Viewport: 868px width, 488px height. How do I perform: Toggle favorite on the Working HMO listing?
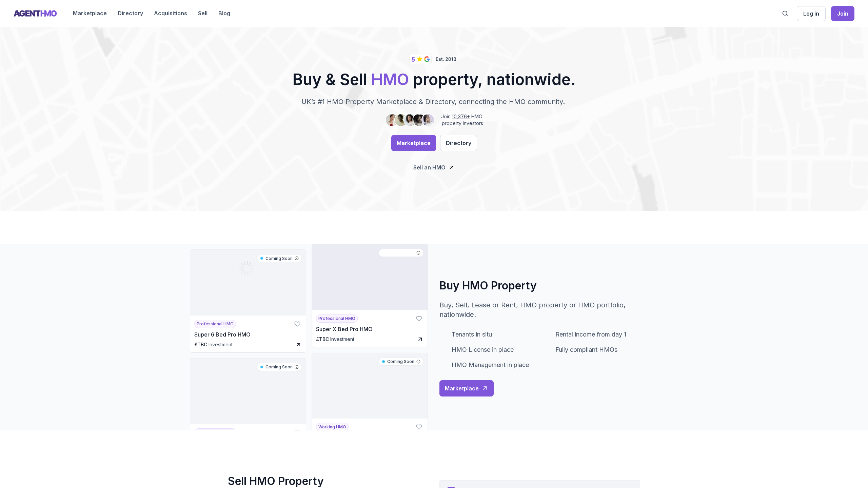(419, 427)
